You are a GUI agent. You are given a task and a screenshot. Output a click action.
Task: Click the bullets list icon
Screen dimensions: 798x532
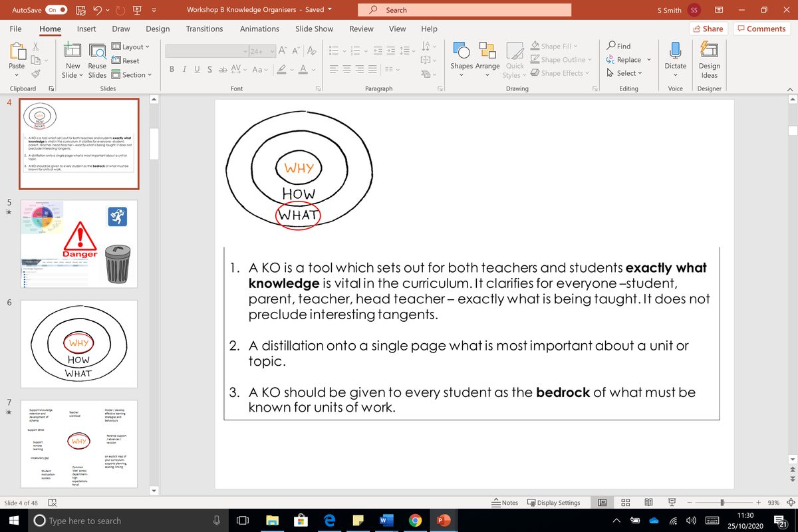point(334,51)
